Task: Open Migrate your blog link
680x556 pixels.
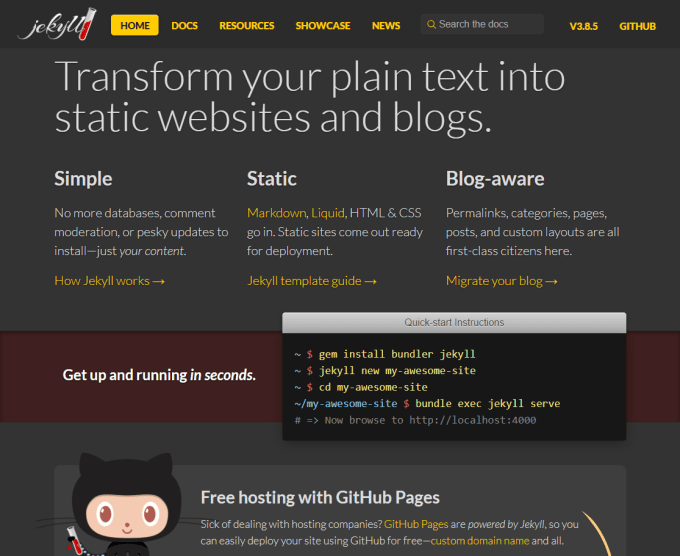Action: [502, 281]
